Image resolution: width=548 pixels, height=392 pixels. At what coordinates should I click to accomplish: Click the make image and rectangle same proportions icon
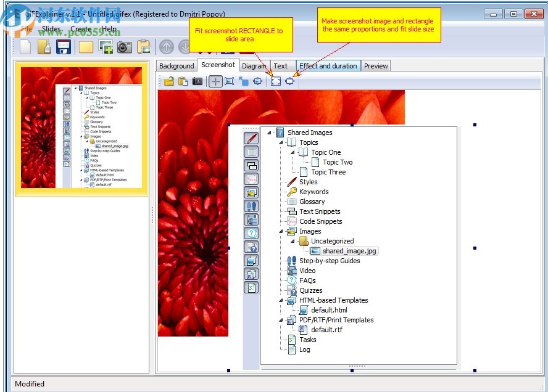[x=289, y=81]
